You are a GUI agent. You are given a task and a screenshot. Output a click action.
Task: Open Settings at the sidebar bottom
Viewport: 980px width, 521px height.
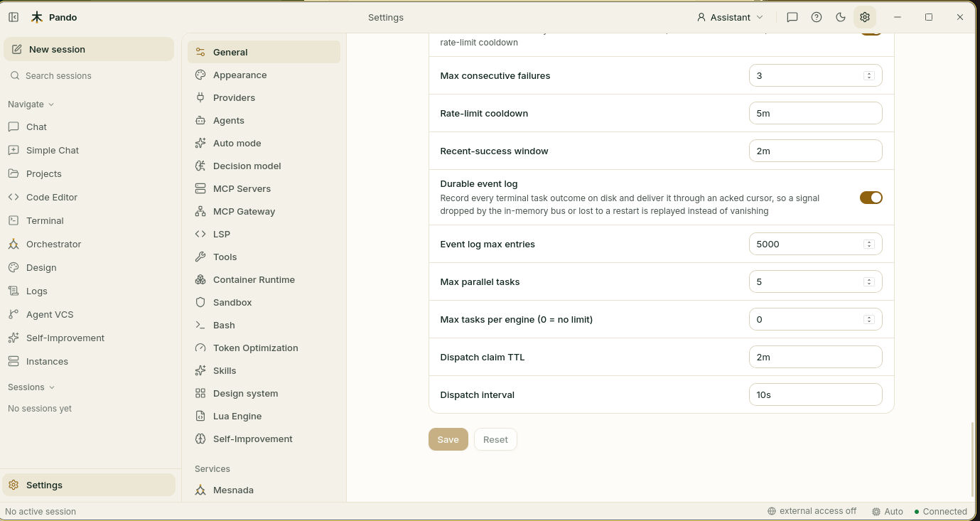(x=89, y=485)
